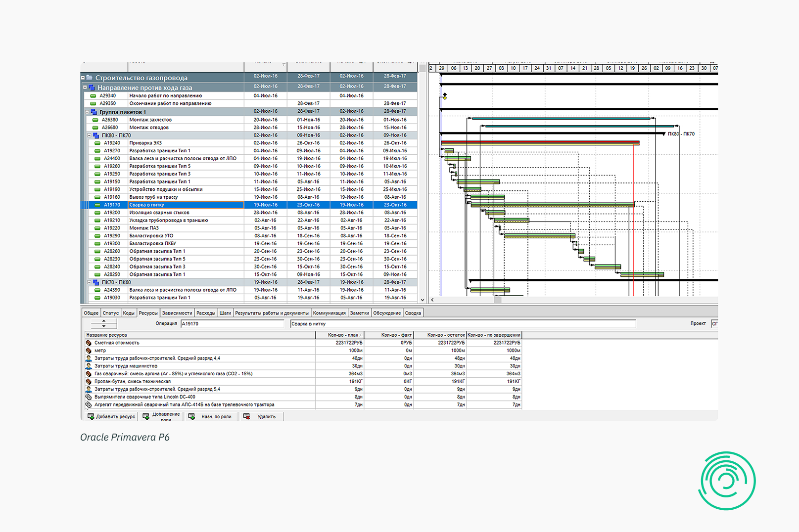Sort by Кол-во - остаток column header
Screen dimensions: 799x532
[440, 335]
